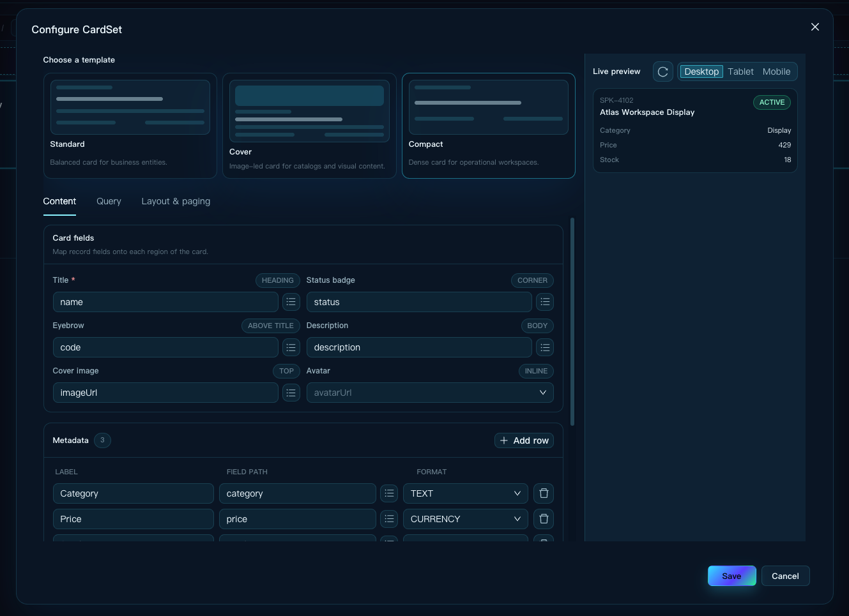
Task: Click the refresh icon in Live preview
Action: (x=663, y=71)
